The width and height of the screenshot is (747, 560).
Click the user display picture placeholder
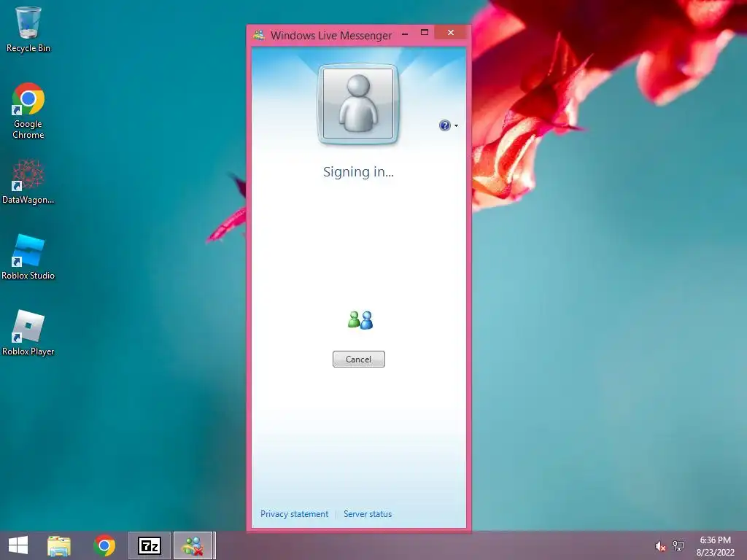pyautogui.click(x=358, y=104)
